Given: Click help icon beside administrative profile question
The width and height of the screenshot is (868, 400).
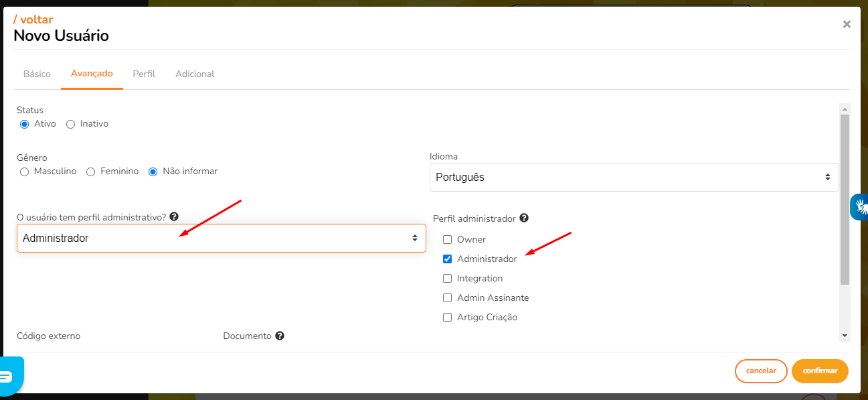Looking at the screenshot, I should [174, 216].
